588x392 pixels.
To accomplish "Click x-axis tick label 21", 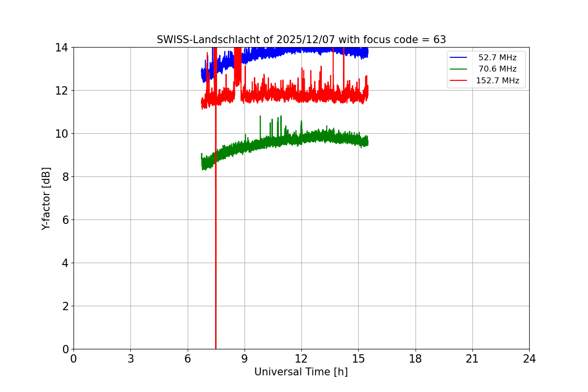I will [472, 359].
